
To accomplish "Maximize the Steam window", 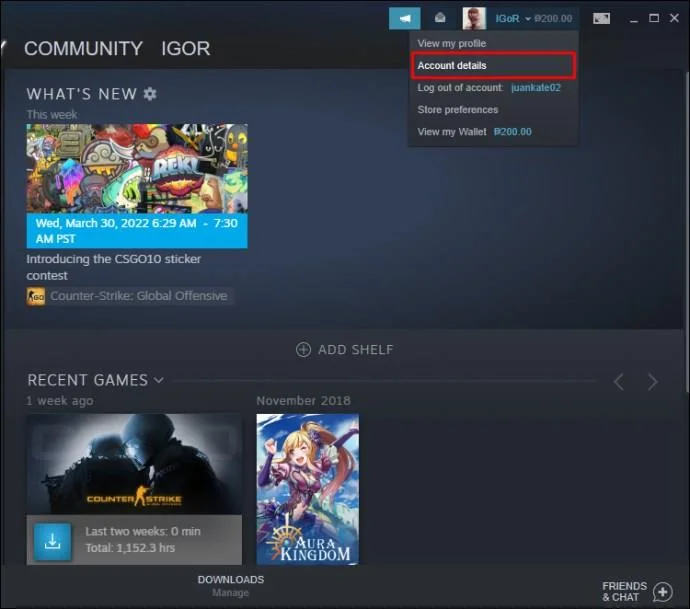I will 654,18.
